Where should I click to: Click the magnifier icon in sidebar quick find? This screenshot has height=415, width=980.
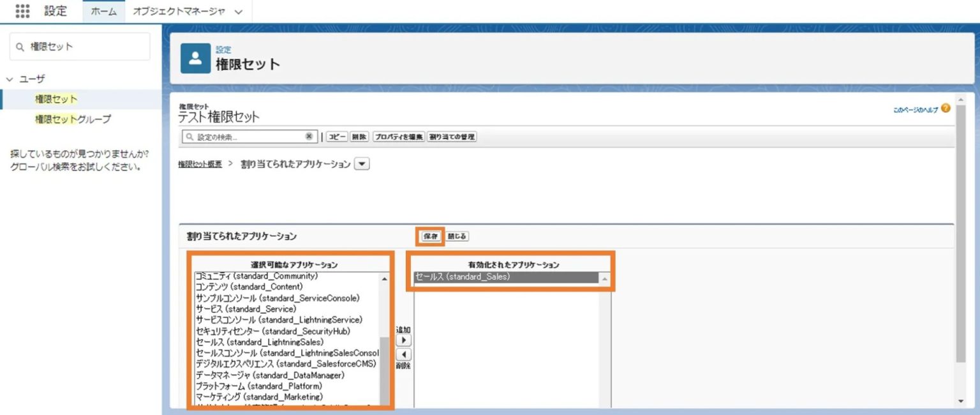[x=21, y=46]
